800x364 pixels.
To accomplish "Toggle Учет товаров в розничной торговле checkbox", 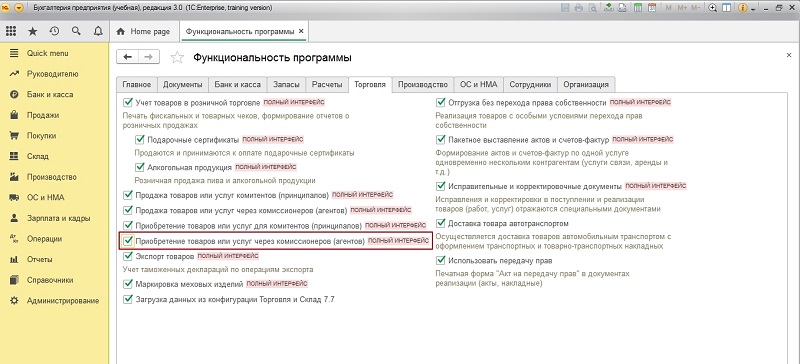I will click(128, 102).
